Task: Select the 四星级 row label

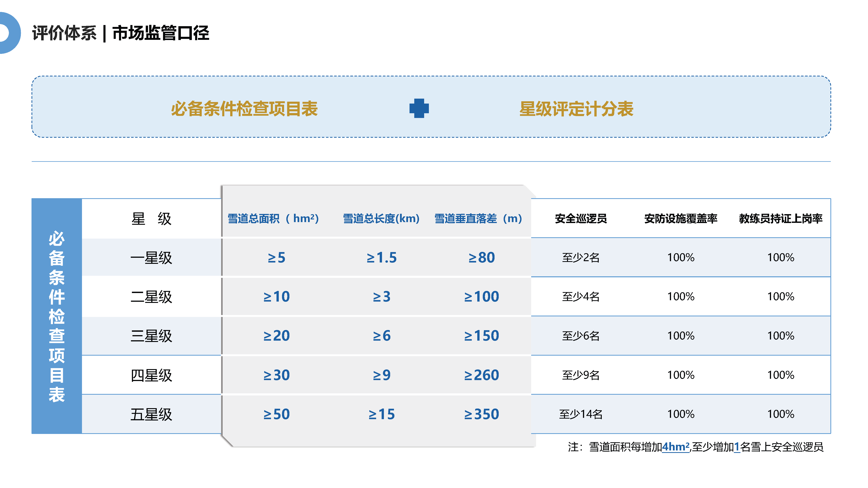Action: pos(151,375)
